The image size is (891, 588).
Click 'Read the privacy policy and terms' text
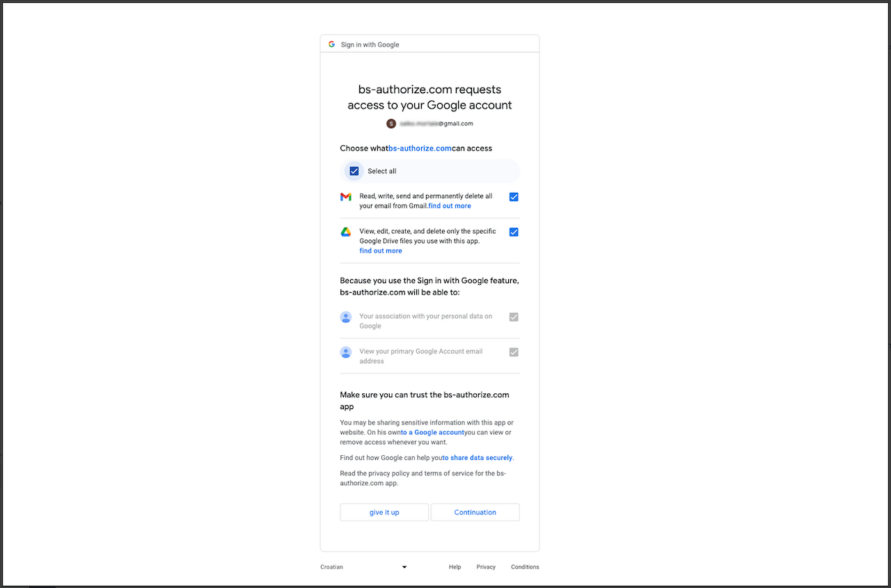[x=423, y=478]
